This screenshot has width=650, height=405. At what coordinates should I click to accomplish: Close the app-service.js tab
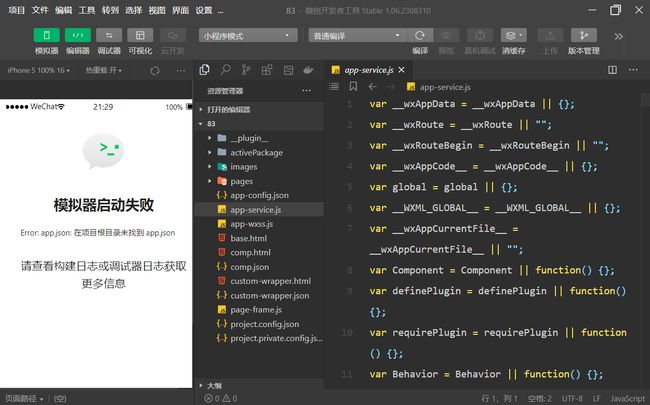click(401, 70)
